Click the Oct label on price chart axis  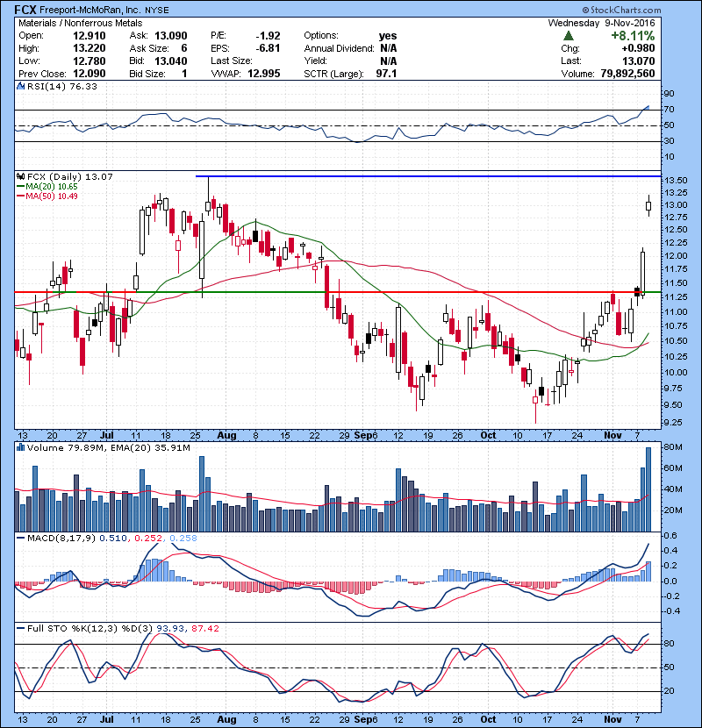coord(488,436)
